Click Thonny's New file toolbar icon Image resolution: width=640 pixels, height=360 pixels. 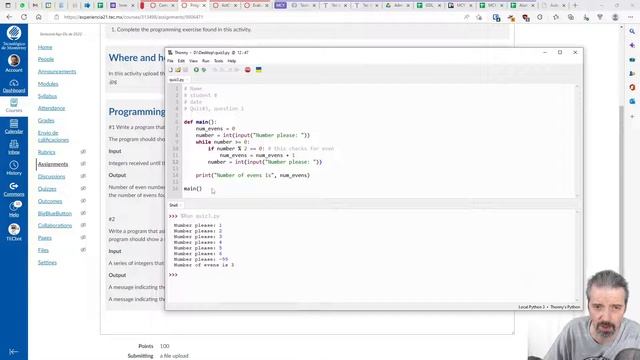[x=171, y=70]
